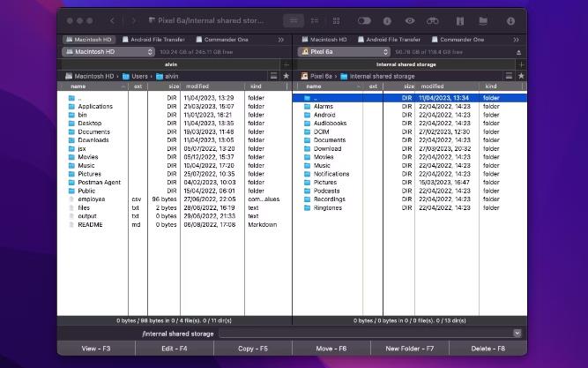Switch to brief column view mode icon

pyautogui.click(x=315, y=20)
